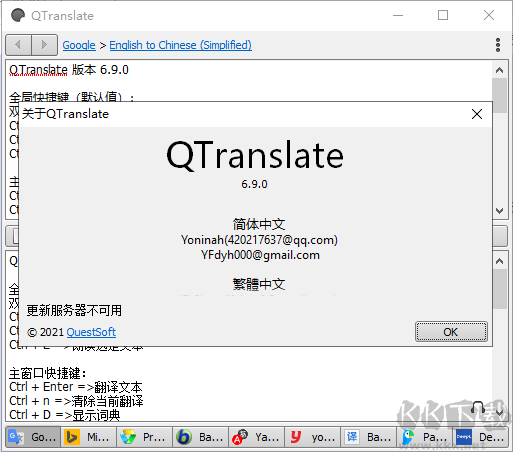The width and height of the screenshot is (513, 452).
Task: Click the translation pane scrollbar up arrow
Action: pos(499,261)
